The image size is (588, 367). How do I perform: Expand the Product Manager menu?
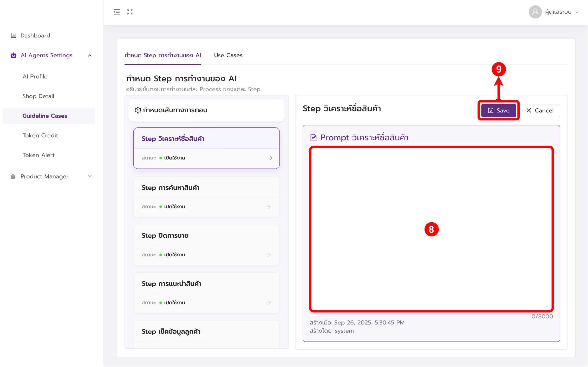[x=90, y=176]
